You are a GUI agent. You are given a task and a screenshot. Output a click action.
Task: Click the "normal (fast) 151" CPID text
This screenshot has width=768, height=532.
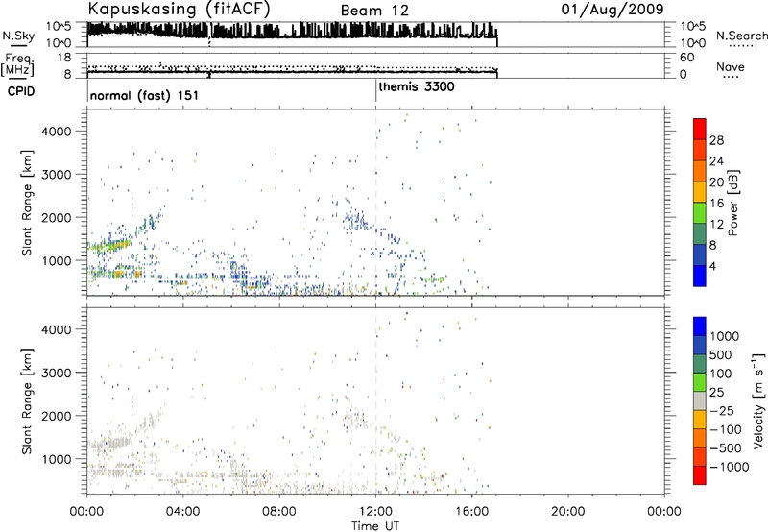tap(144, 95)
